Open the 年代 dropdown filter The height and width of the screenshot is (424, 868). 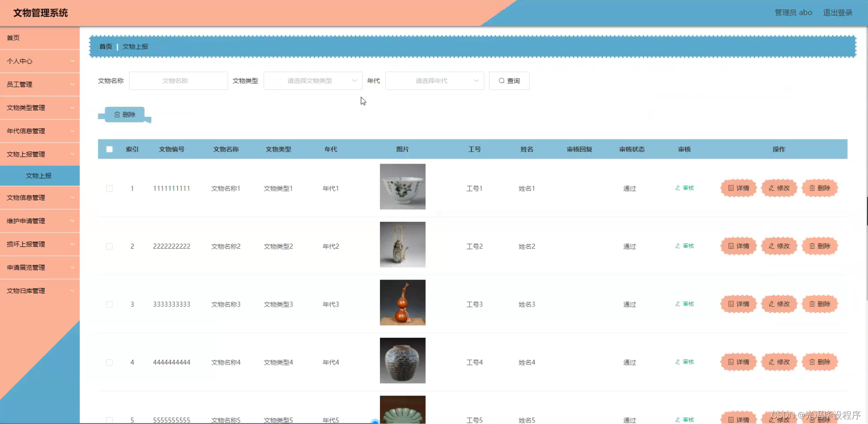click(x=434, y=81)
